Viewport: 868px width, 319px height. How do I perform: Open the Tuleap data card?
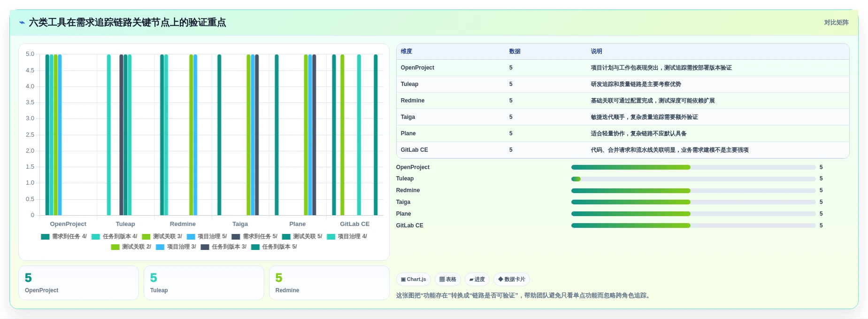coord(204,283)
